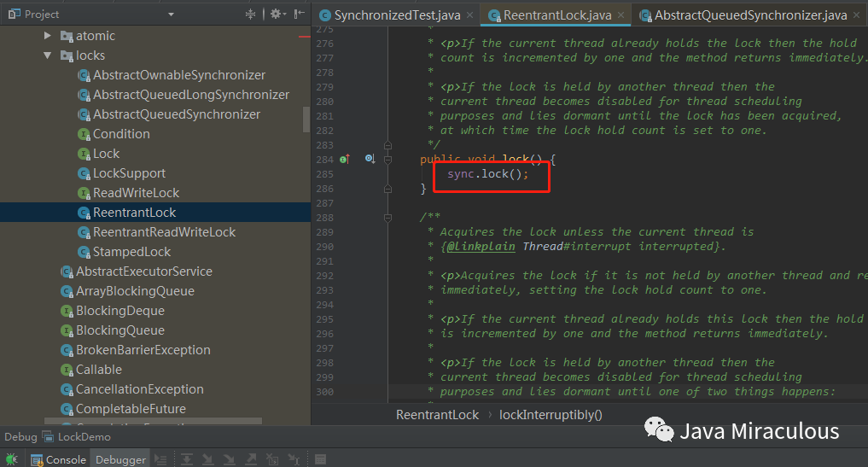
Task: Click line number 285 in the gutter
Action: click(325, 174)
